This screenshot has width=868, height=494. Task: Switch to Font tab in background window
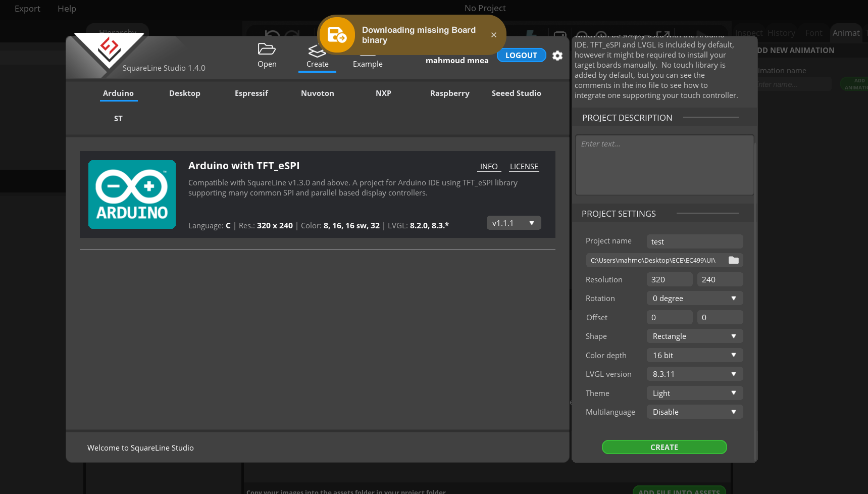point(813,33)
